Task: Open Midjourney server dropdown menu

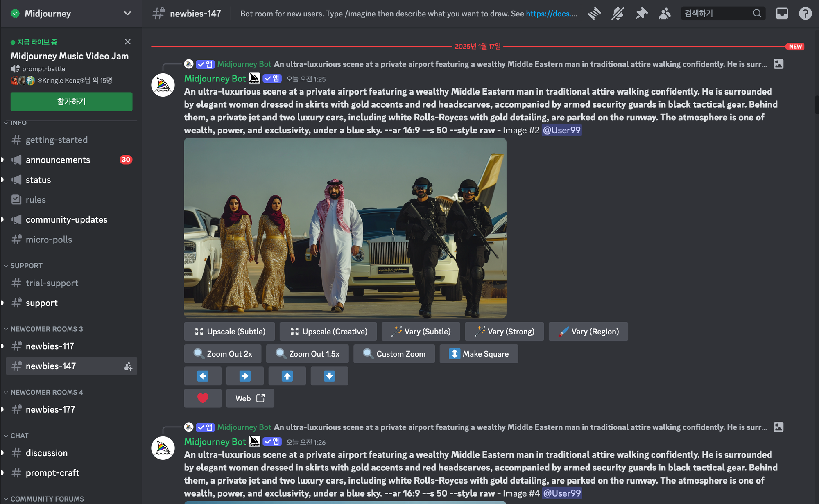Action: pyautogui.click(x=127, y=14)
